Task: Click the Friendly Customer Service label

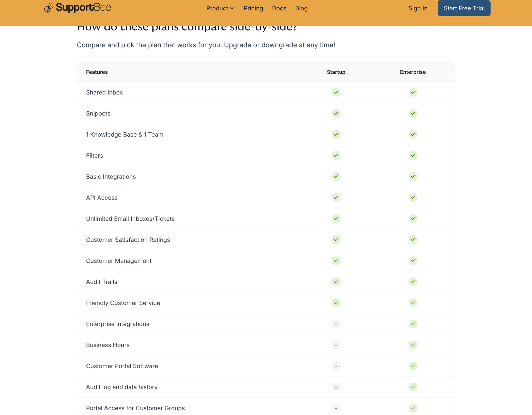Action: click(123, 303)
